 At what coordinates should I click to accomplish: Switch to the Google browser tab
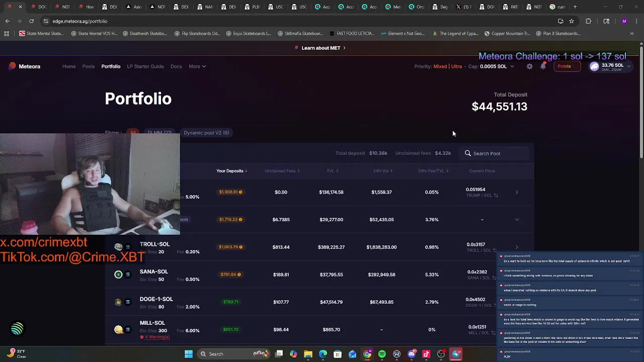(557, 7)
